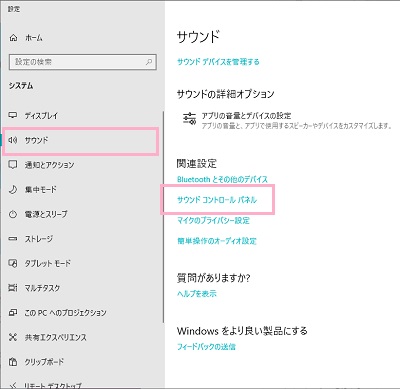Click the search magnifier icon
Screen dimensions: 400x389
(x=149, y=62)
